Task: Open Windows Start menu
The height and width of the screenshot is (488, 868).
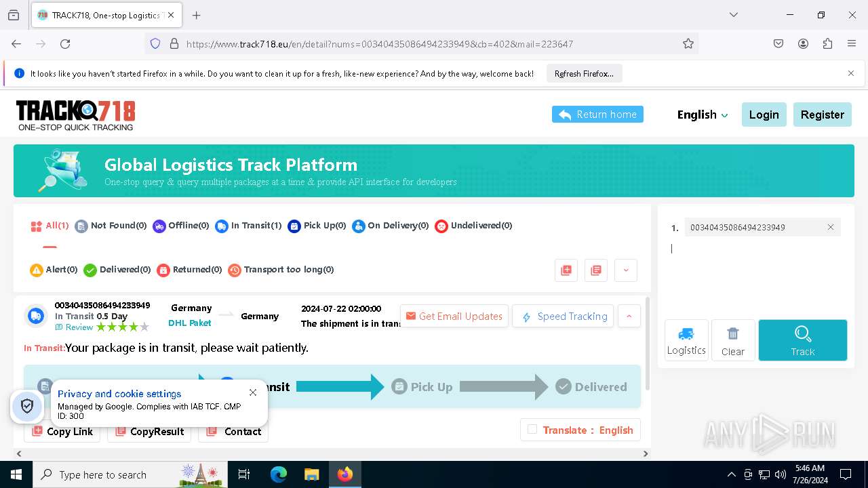Action: tap(16, 474)
